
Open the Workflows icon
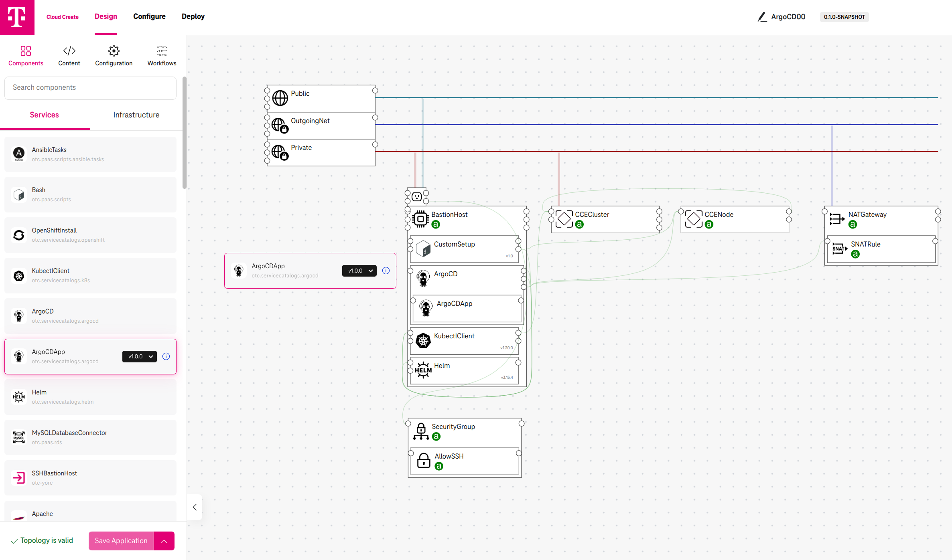(x=162, y=51)
